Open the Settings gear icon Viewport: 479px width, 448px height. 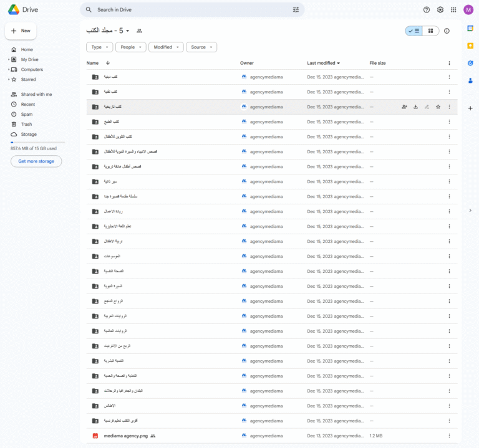click(x=440, y=10)
